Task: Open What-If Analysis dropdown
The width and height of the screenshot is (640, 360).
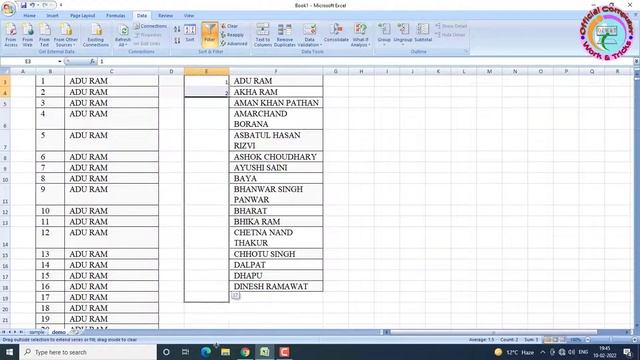Action: (360, 35)
